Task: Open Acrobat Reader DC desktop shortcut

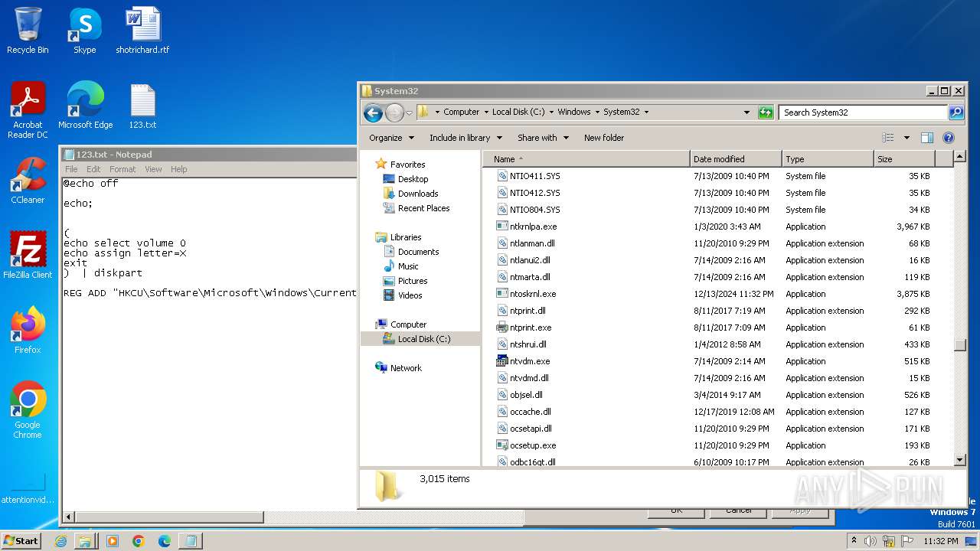Action: (28, 110)
